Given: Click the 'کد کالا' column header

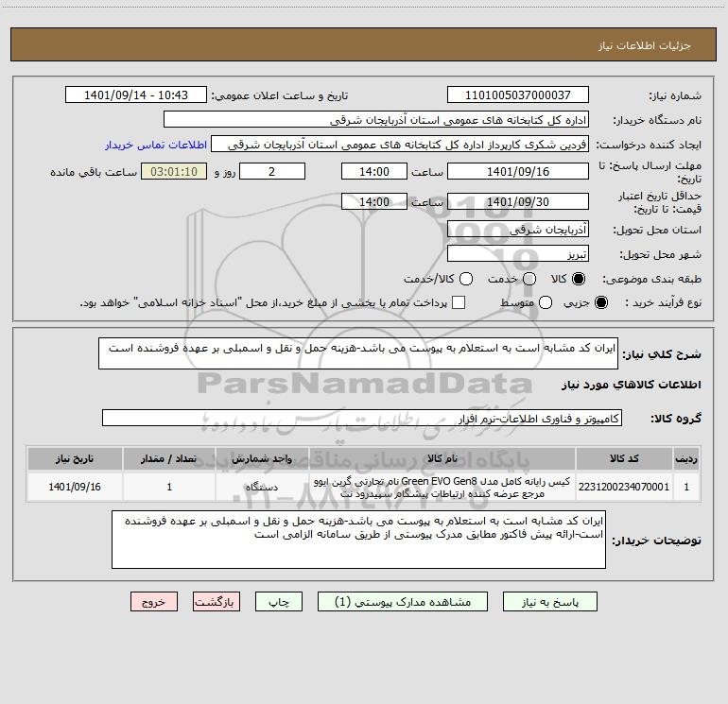Looking at the screenshot, I should (x=624, y=458).
